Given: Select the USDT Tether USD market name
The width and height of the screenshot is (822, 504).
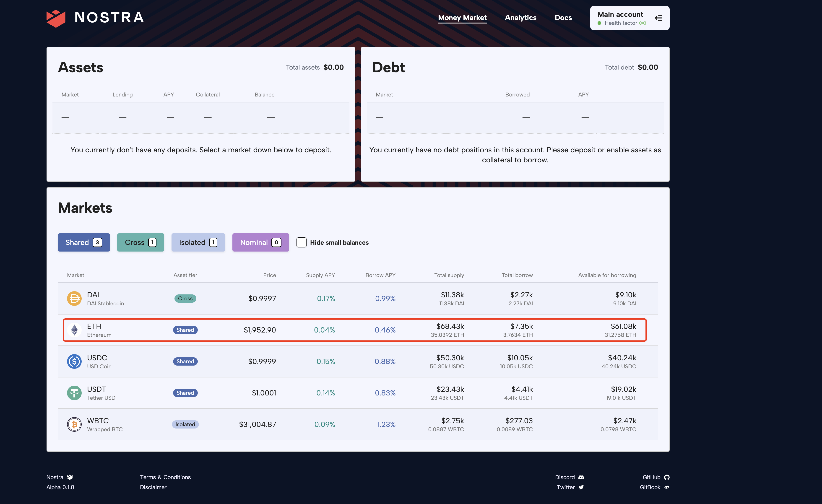Looking at the screenshot, I should (101, 393).
